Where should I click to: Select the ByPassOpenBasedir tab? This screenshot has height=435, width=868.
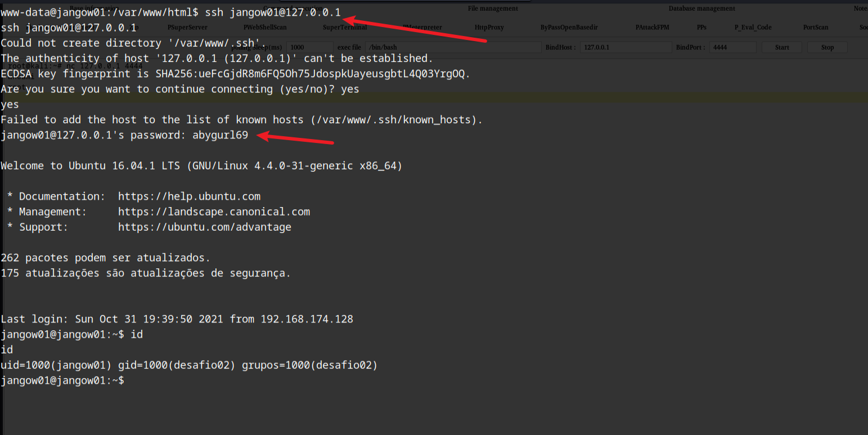(569, 27)
